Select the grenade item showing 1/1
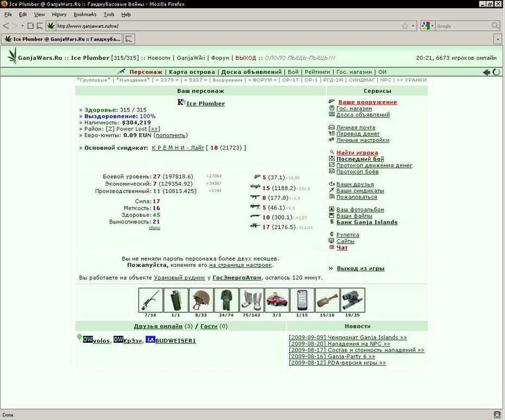The width and height of the screenshot is (505, 420). point(175,300)
